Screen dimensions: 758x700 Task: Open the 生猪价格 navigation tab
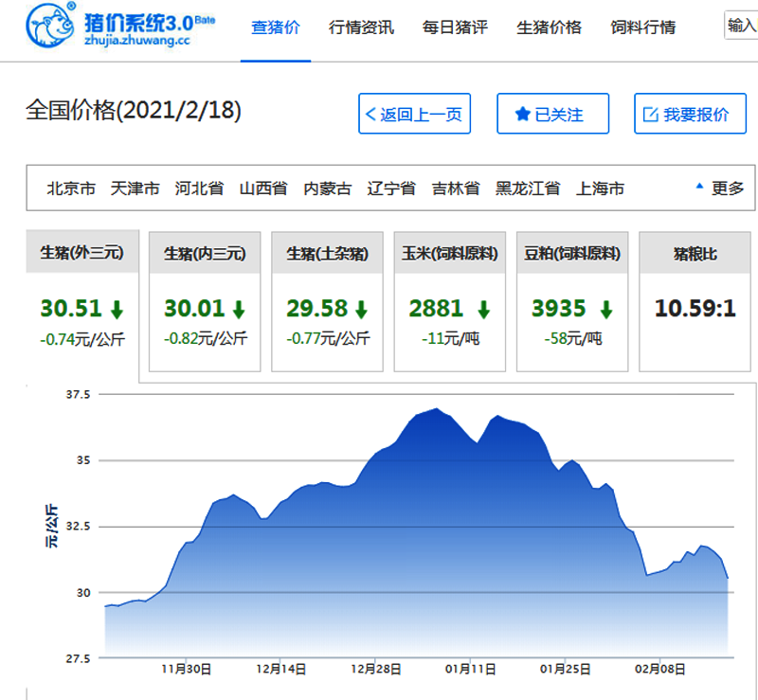click(549, 27)
